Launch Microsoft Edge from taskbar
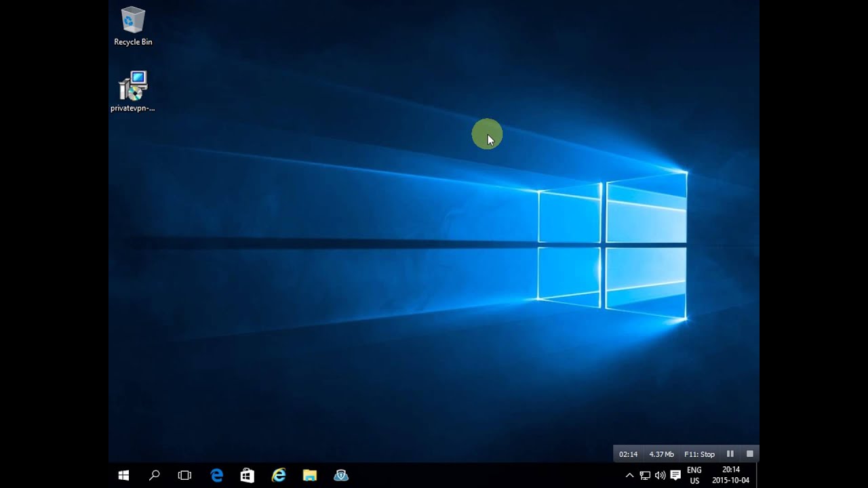 coord(217,476)
